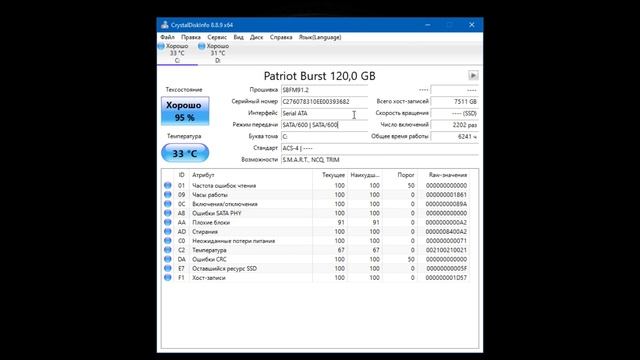
Task: Click the blue status icon on C: tab
Action: click(161, 47)
